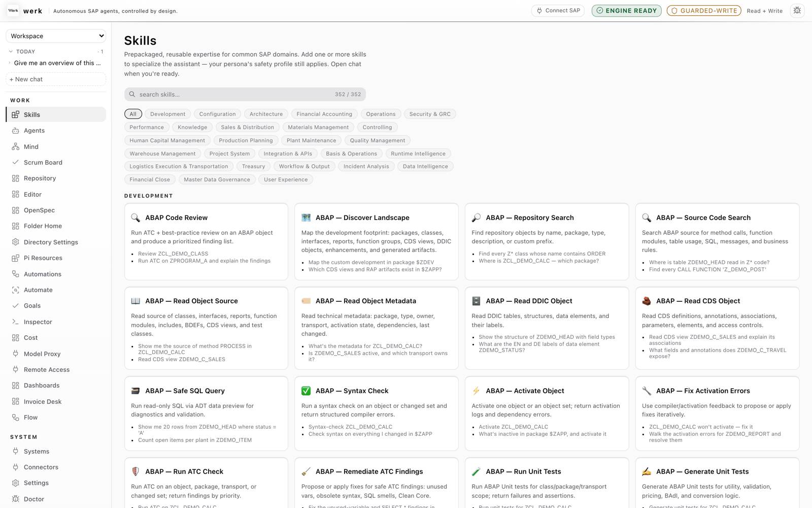Image resolution: width=812 pixels, height=508 pixels.
Task: Toggle the Financial Accounting filter chip
Action: [324, 114]
